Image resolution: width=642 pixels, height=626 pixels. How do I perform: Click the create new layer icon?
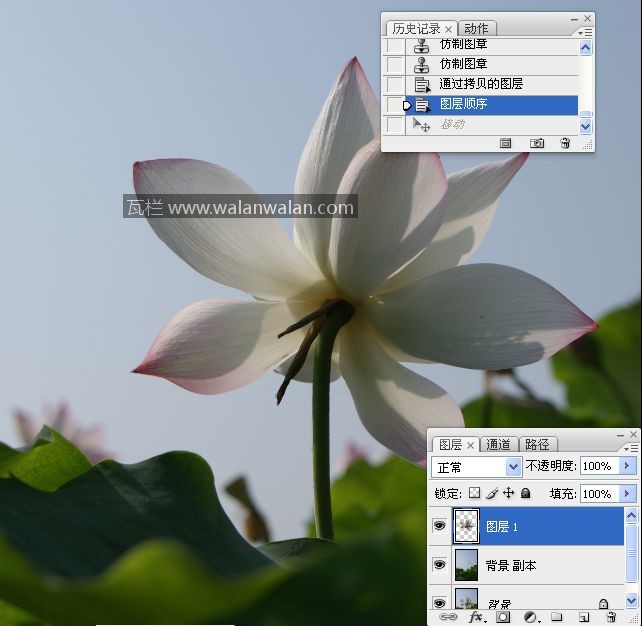click(583, 618)
